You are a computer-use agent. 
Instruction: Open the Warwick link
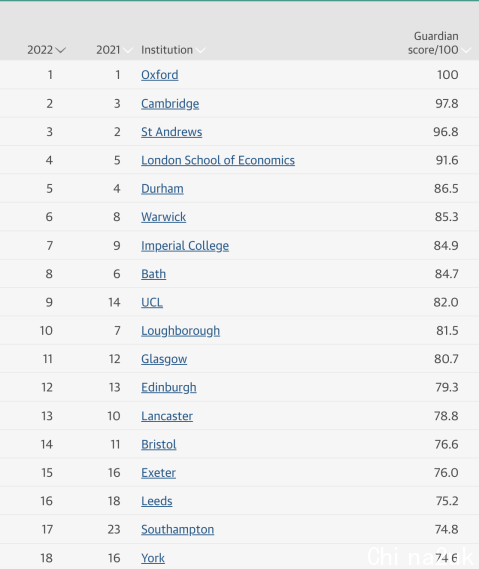(163, 217)
